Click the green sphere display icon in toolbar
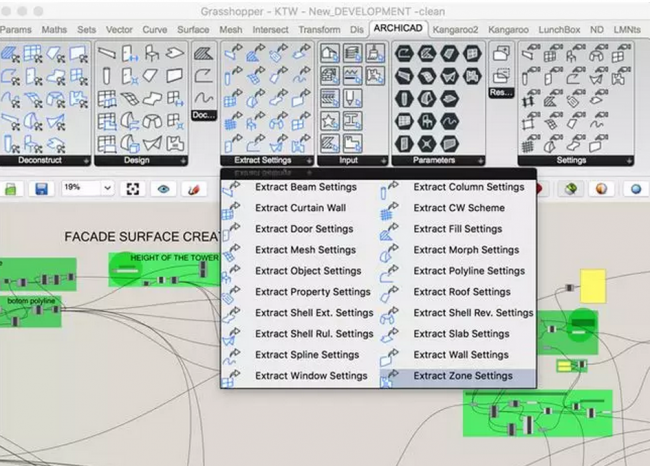 [570, 188]
